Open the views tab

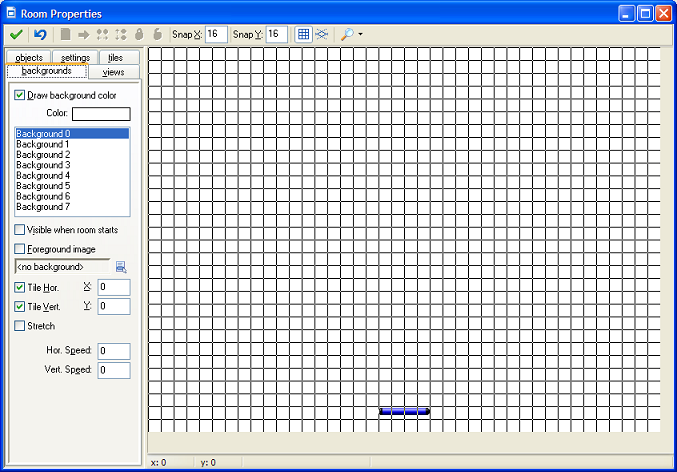(x=114, y=72)
